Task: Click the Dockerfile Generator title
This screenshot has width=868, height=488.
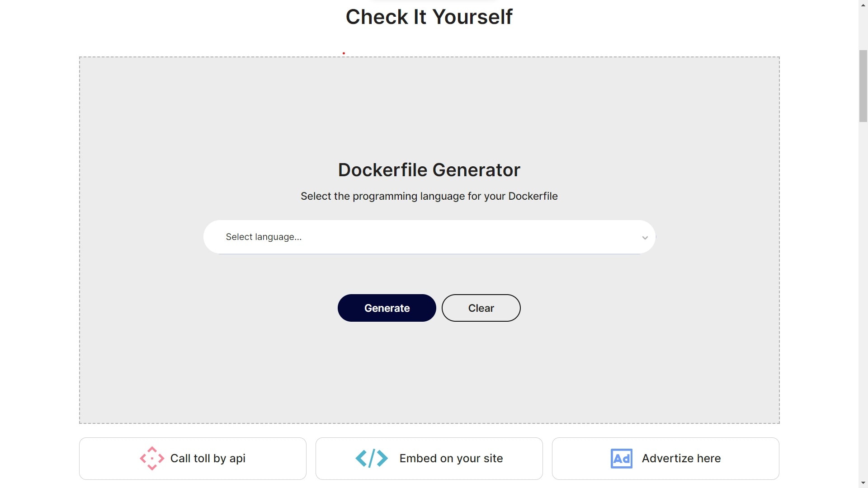Action: 429,170
